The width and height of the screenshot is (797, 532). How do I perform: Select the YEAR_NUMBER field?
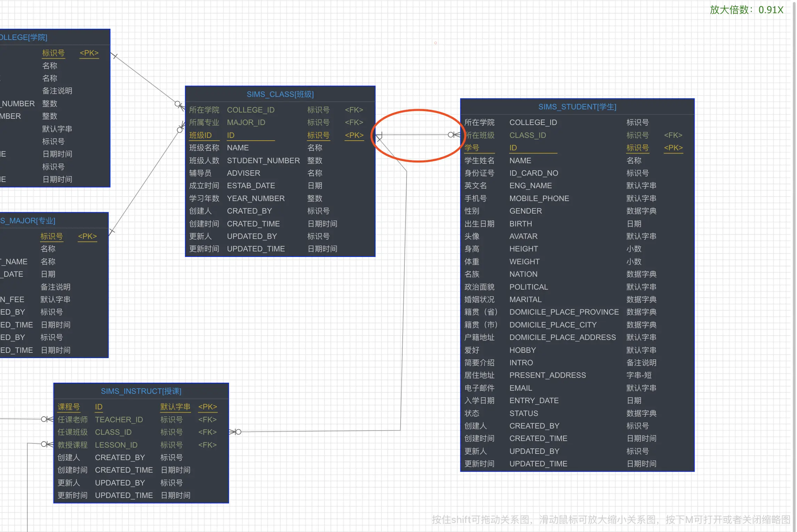[256, 198]
